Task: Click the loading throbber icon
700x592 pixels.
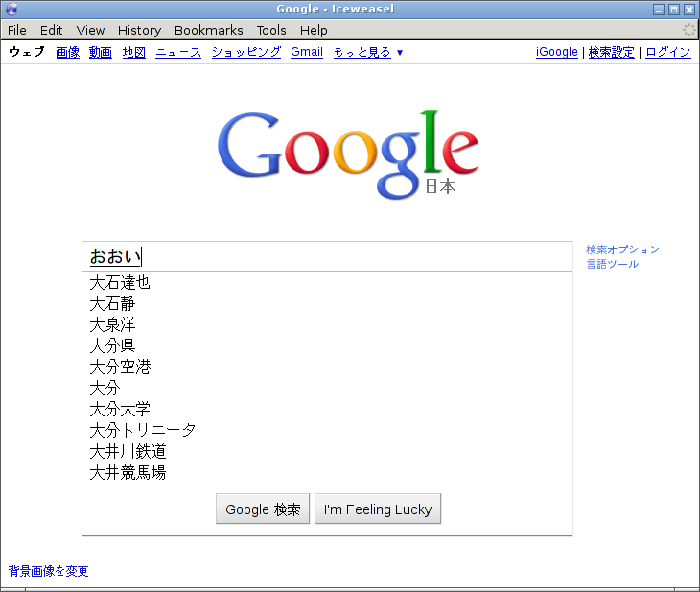Action: pyautogui.click(x=689, y=30)
